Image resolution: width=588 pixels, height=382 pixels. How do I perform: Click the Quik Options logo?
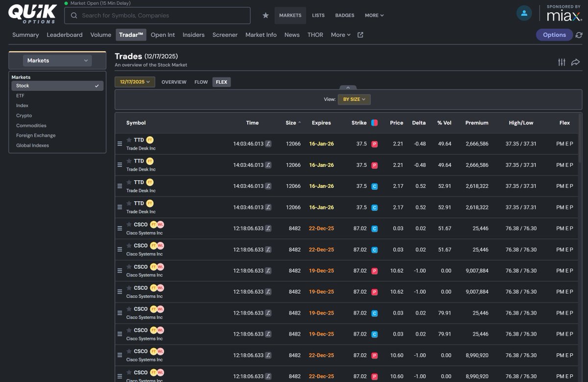[x=33, y=13]
